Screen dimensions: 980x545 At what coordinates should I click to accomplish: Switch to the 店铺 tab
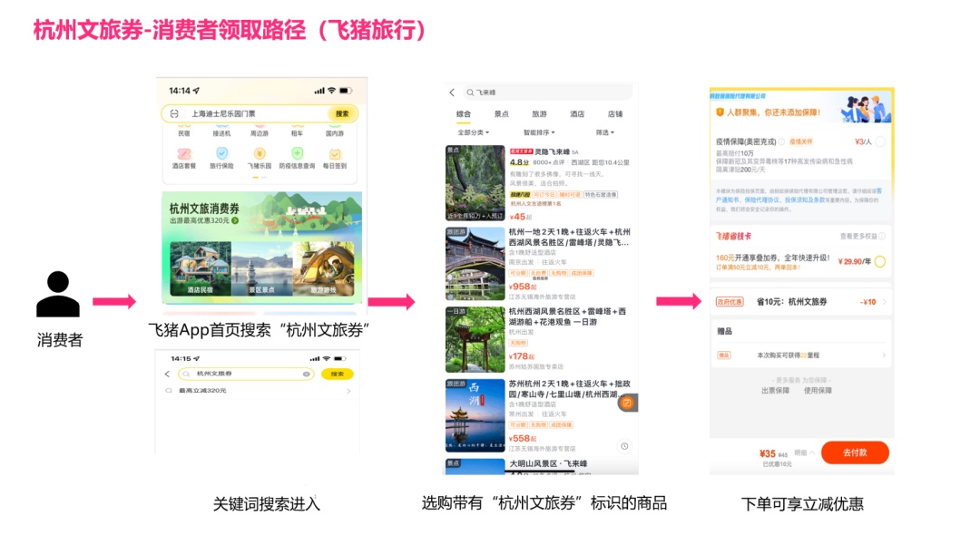click(615, 114)
